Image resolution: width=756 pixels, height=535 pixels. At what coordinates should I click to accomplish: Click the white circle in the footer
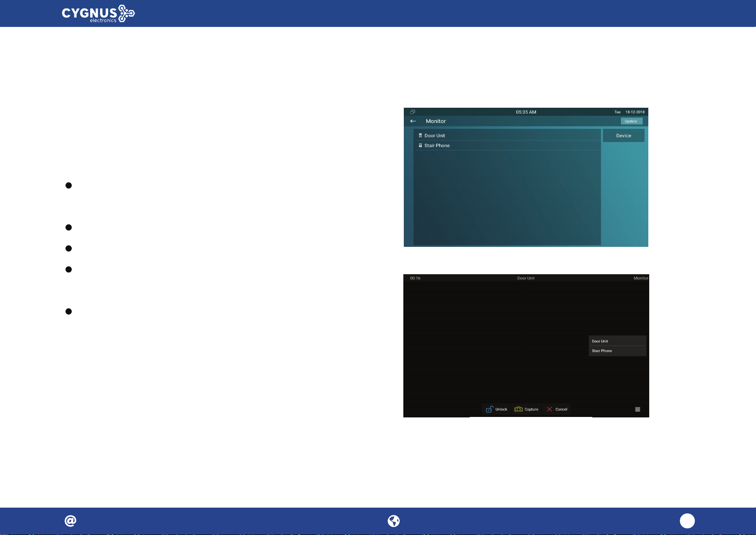[687, 521]
